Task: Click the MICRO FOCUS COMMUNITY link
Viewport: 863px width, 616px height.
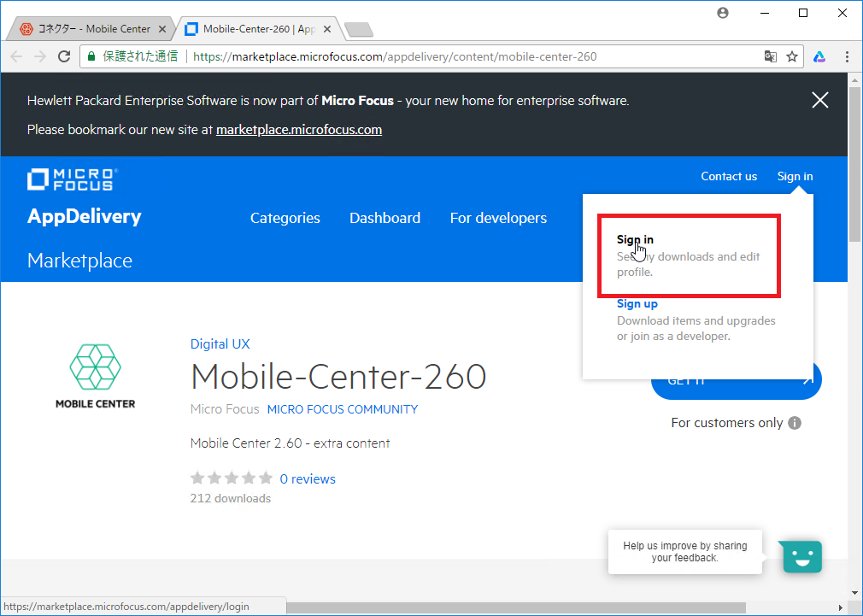Action: pos(342,409)
